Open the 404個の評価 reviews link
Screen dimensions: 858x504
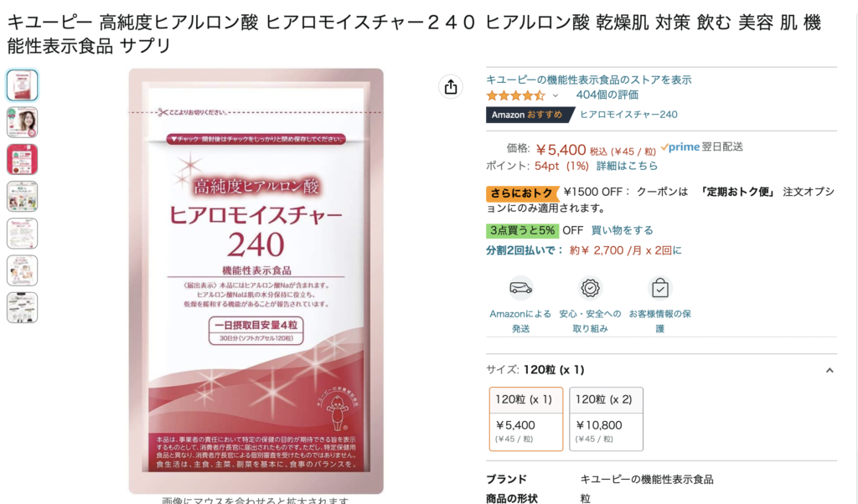pos(607,95)
